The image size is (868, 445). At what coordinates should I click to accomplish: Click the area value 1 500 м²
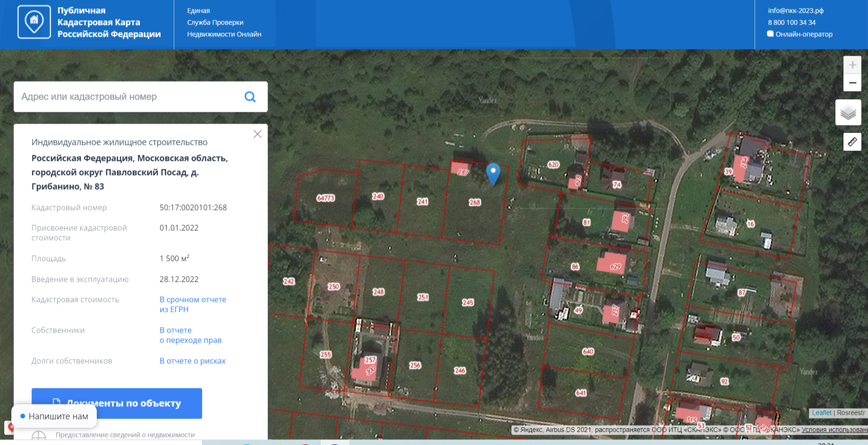pyautogui.click(x=174, y=258)
